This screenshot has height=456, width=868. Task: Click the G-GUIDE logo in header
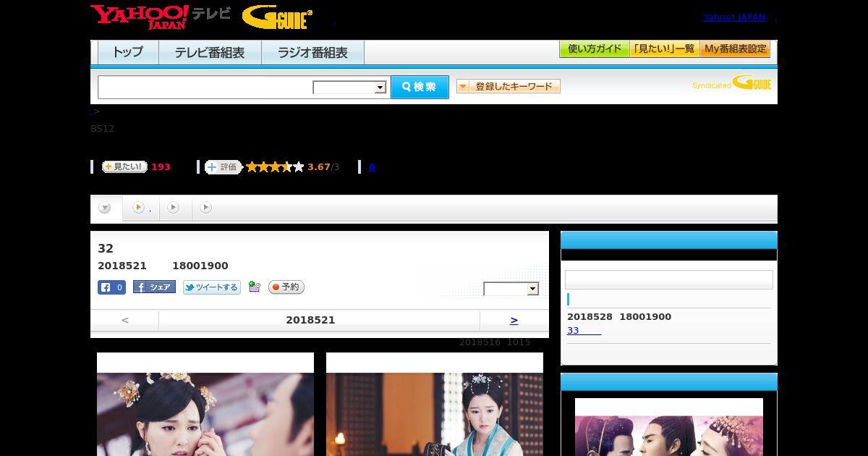(277, 17)
